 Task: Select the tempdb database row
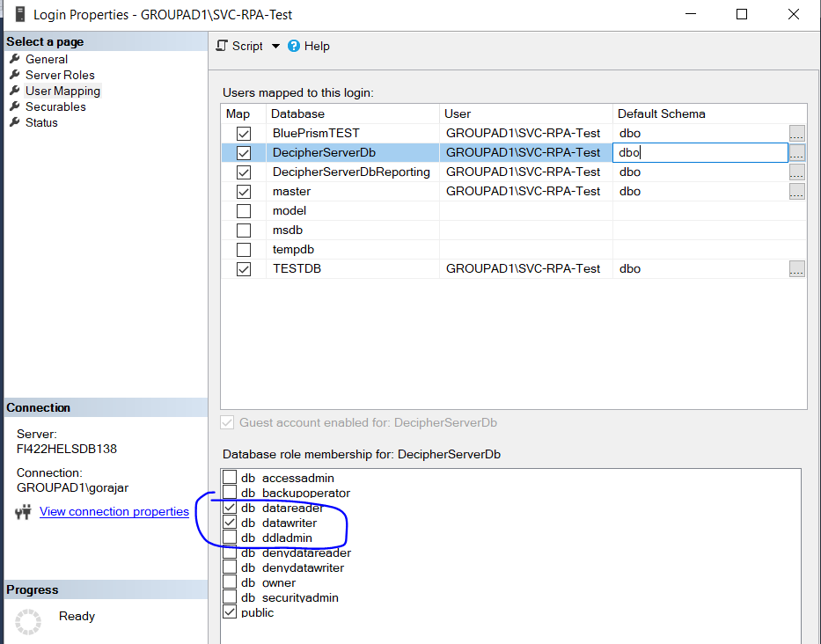(514, 249)
